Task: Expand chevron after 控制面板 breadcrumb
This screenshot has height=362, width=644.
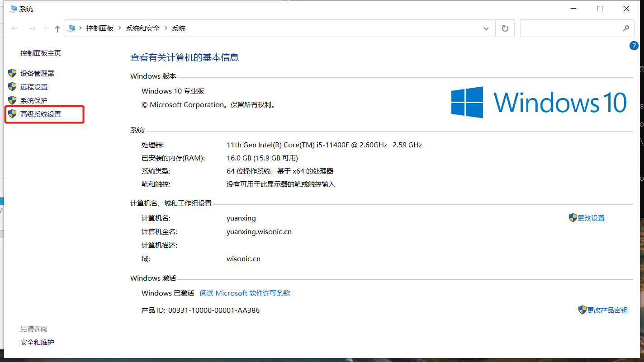Action: tap(120, 28)
